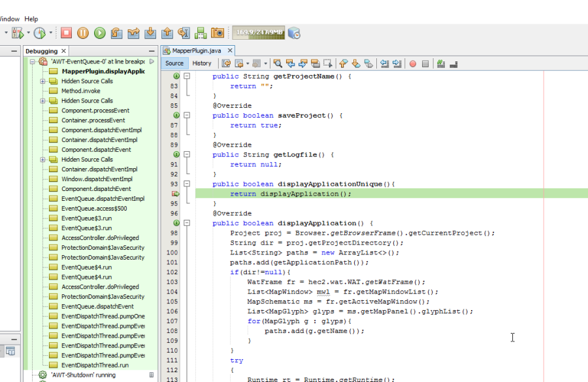Image resolution: width=588 pixels, height=382 pixels.
Task: Start macro recording with the red circle
Action: 412,63
